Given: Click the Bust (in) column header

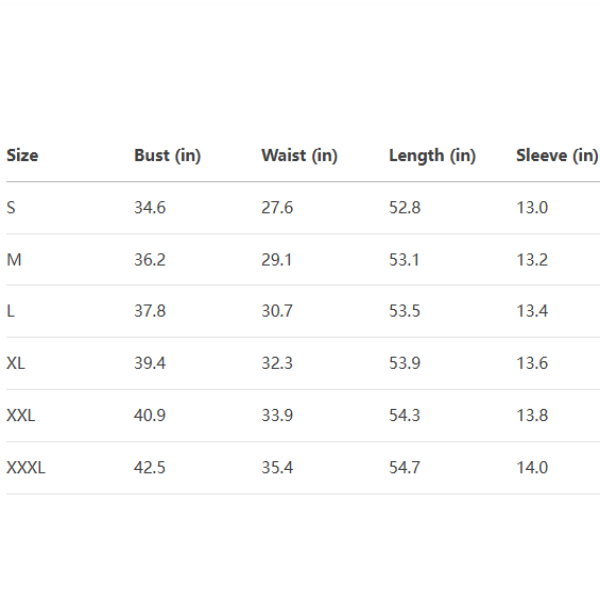Looking at the screenshot, I should 167,156.
